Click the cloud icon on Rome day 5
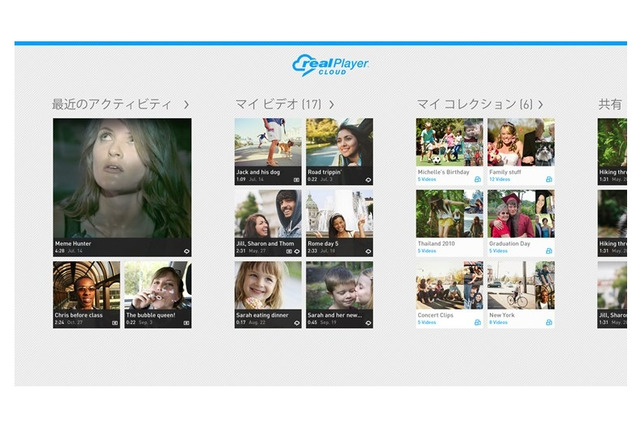The height and width of the screenshot is (426, 640). [x=368, y=251]
